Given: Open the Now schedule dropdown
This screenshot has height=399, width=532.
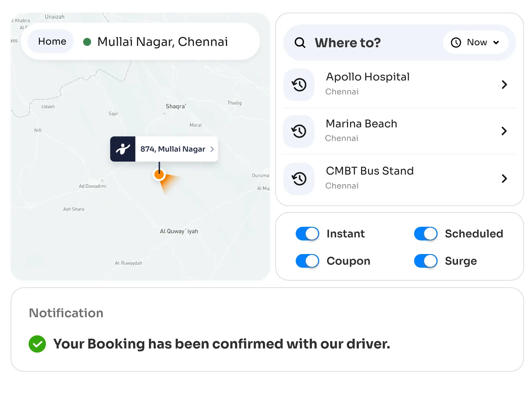Looking at the screenshot, I should pyautogui.click(x=476, y=43).
